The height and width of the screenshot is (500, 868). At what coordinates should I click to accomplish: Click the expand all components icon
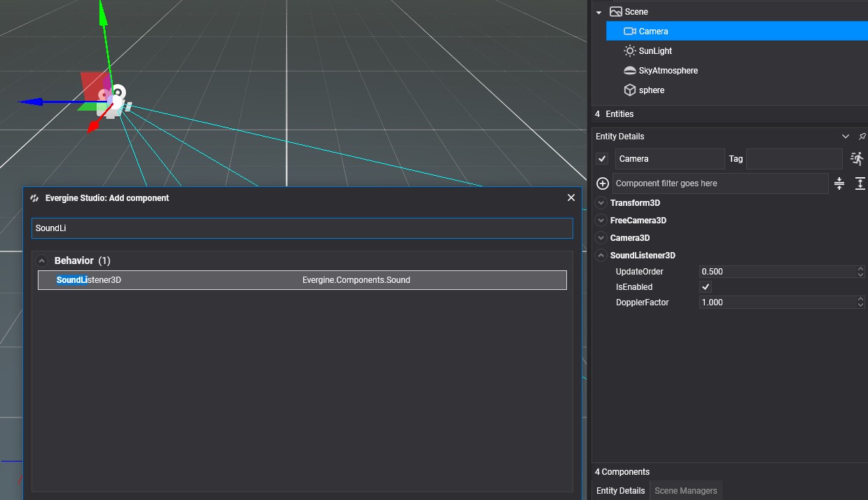(860, 183)
